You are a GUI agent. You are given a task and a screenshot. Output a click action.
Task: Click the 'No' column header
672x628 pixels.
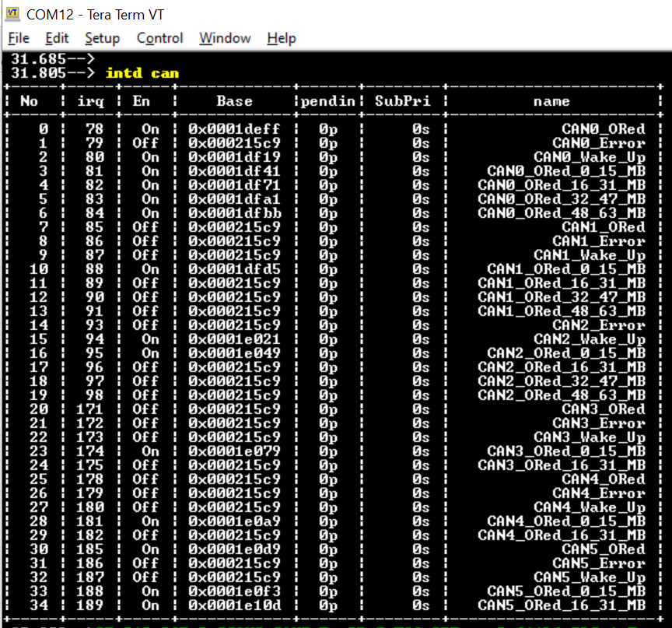point(29,101)
